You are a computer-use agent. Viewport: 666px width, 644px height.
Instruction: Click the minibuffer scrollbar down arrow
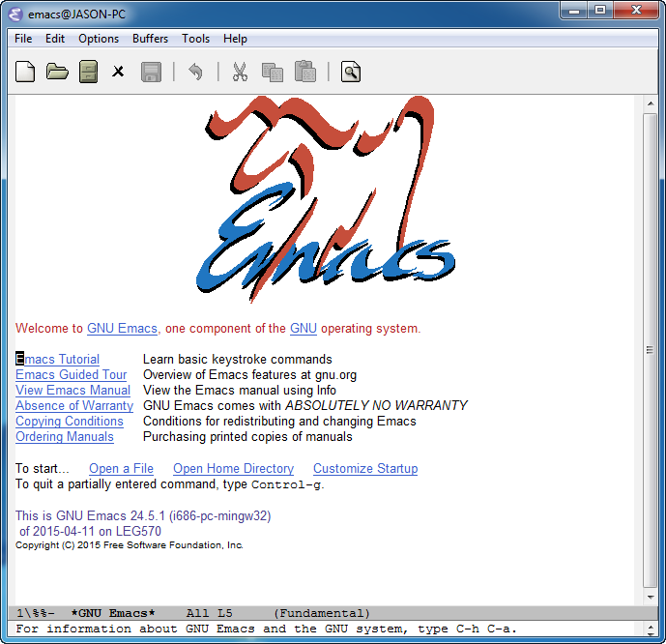coord(651,633)
